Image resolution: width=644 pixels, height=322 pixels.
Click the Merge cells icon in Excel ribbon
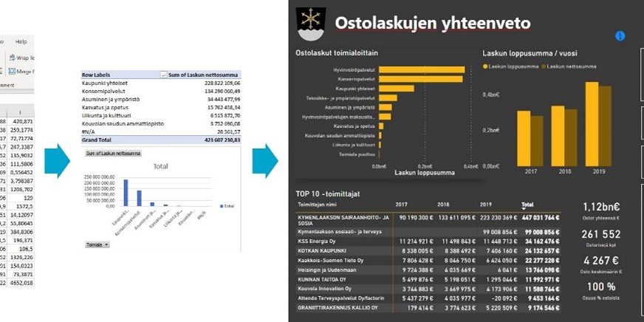[x=12, y=71]
